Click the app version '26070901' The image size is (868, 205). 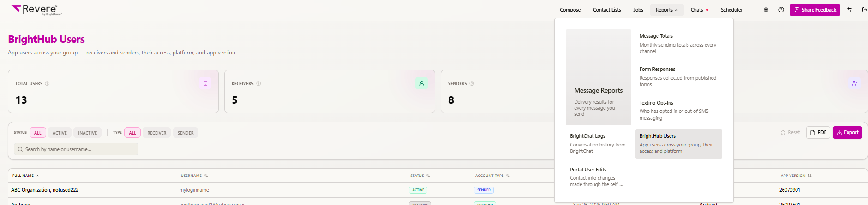pyautogui.click(x=790, y=190)
